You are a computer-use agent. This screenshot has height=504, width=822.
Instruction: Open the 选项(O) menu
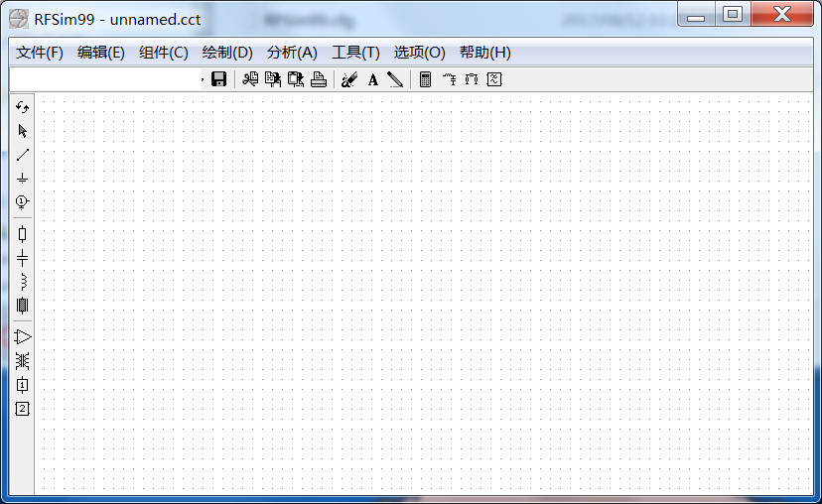419,53
